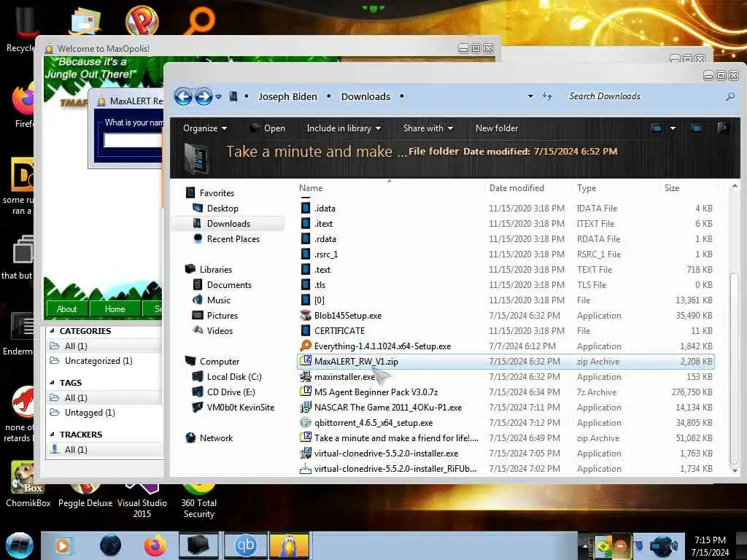Open the Windows Start orb

pos(19,545)
